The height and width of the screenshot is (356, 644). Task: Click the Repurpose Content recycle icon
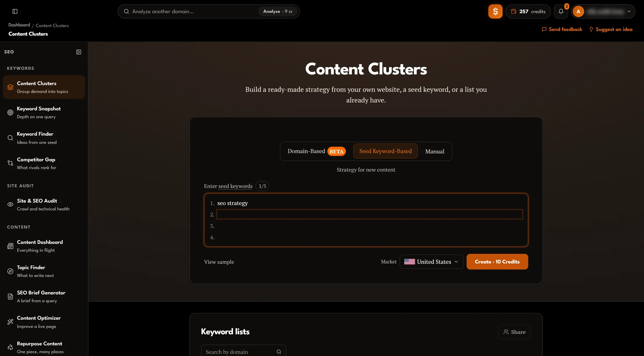tap(10, 347)
